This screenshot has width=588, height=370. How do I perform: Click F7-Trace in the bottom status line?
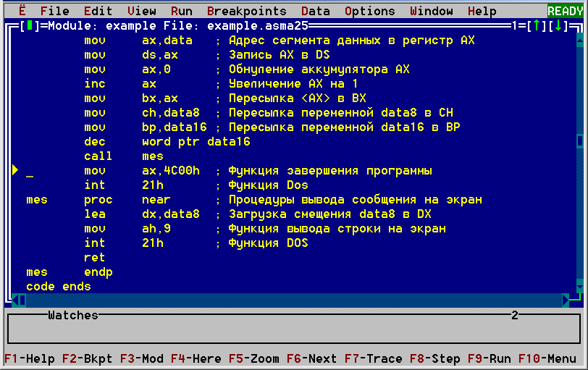[373, 358]
